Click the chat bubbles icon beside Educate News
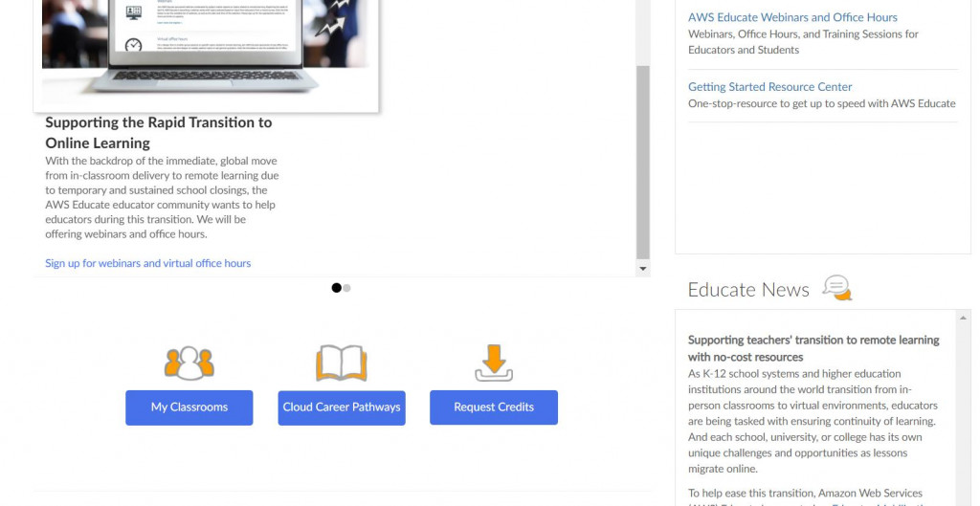The height and width of the screenshot is (506, 980). pos(836,288)
